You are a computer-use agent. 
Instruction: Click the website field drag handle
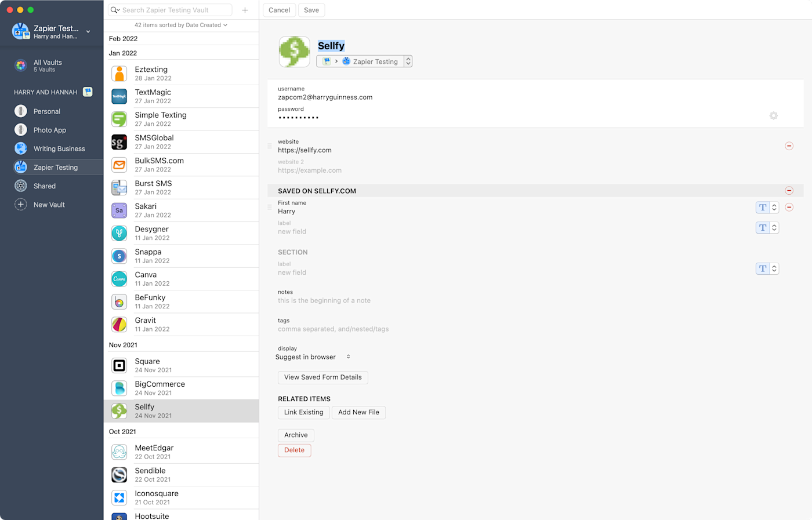[270, 146]
